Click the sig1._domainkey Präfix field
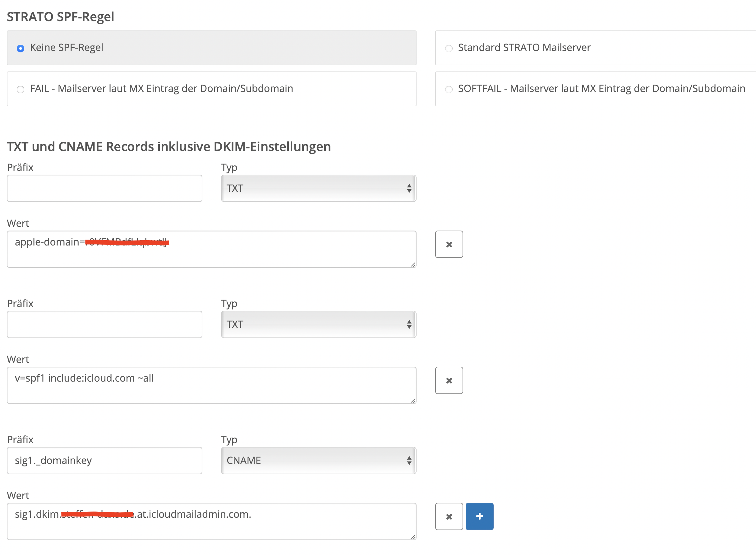The image size is (756, 555). 104,460
